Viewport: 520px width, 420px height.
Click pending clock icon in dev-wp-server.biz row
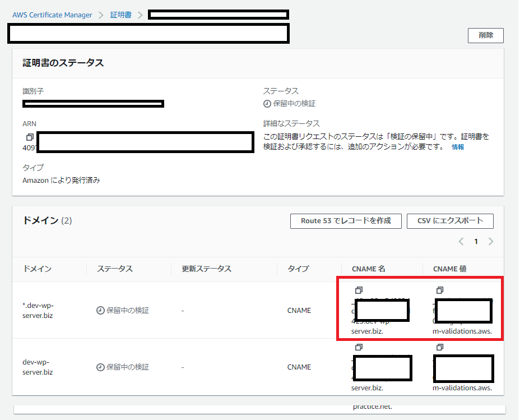[100, 367]
